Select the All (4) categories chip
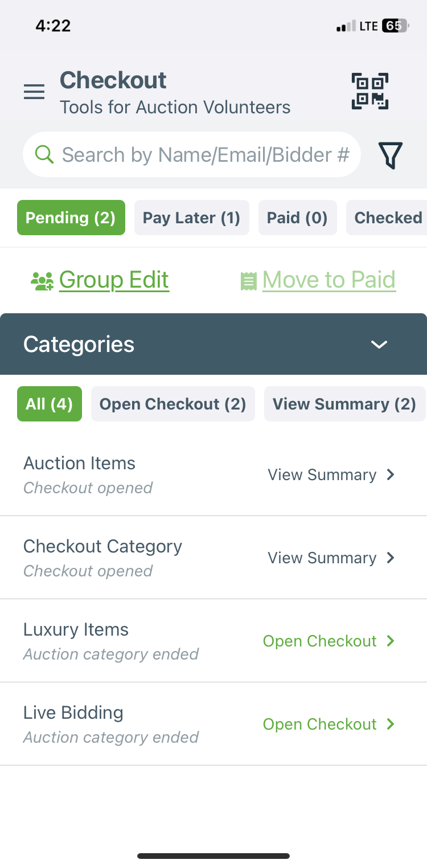Image resolution: width=427 pixels, height=868 pixels. click(x=50, y=404)
